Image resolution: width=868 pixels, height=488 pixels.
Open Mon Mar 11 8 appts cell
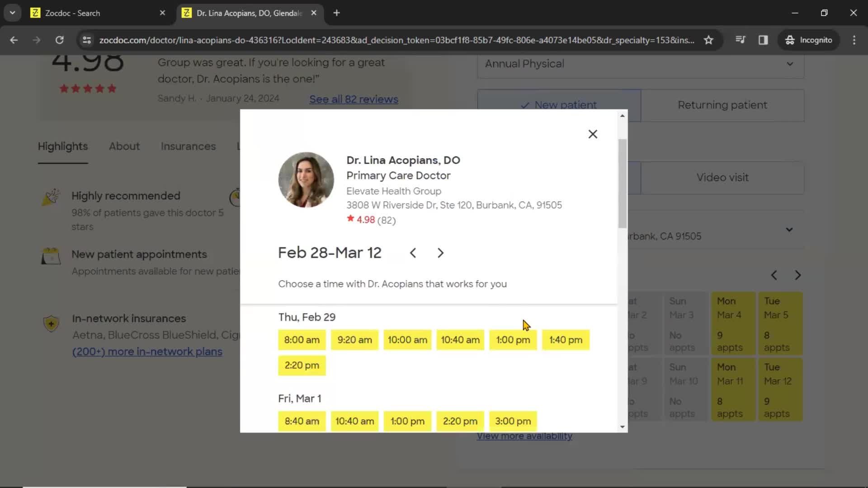click(733, 389)
